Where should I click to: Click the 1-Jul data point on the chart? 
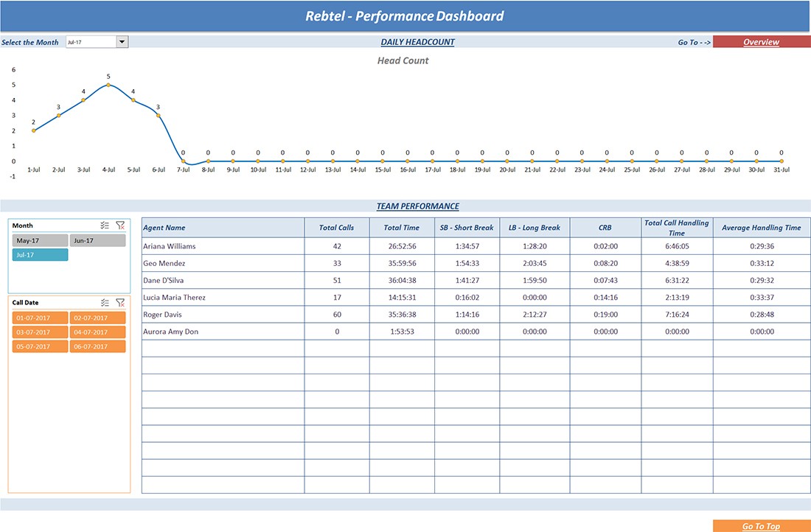point(34,131)
